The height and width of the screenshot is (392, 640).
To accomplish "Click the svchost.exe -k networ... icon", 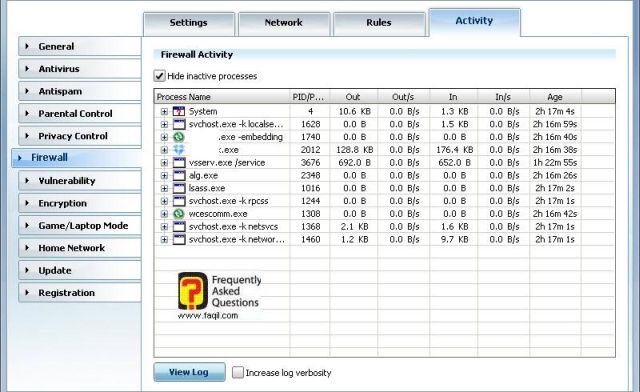I will (x=179, y=239).
